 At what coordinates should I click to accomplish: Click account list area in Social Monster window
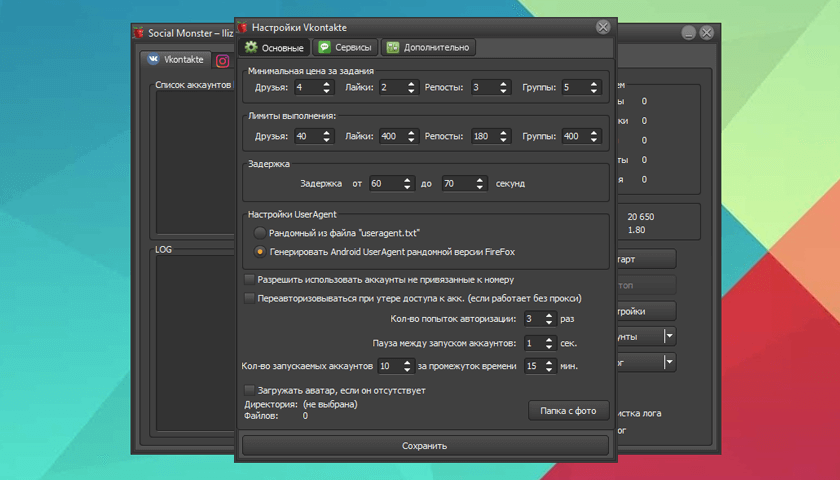click(196, 162)
